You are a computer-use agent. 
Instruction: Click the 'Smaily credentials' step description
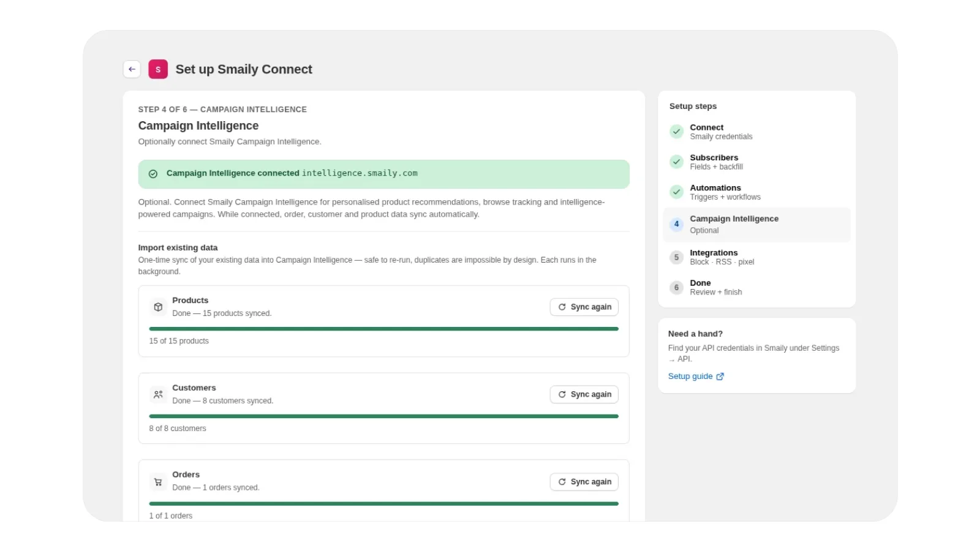(x=721, y=137)
